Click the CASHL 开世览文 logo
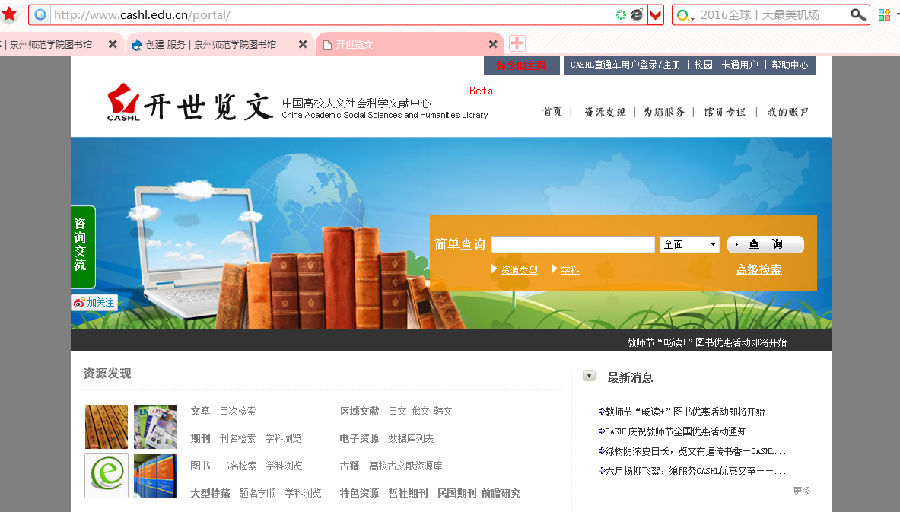900x512 pixels. pyautogui.click(x=190, y=103)
